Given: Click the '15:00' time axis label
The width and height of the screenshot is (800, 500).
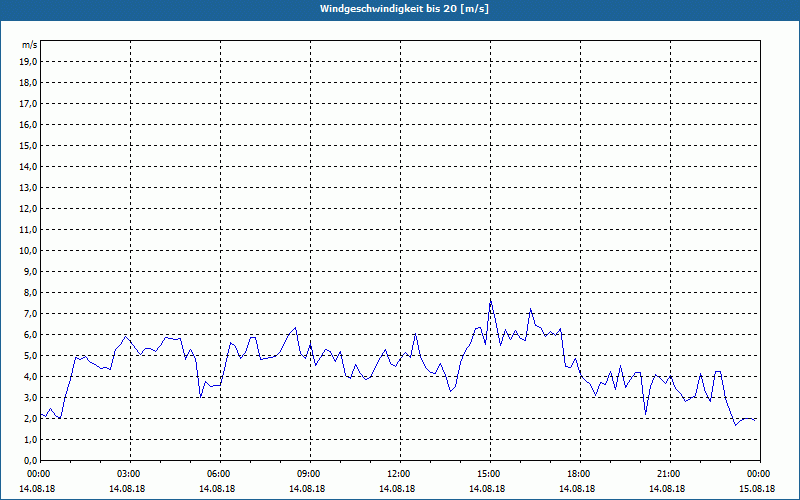Looking at the screenshot, I should point(490,474).
